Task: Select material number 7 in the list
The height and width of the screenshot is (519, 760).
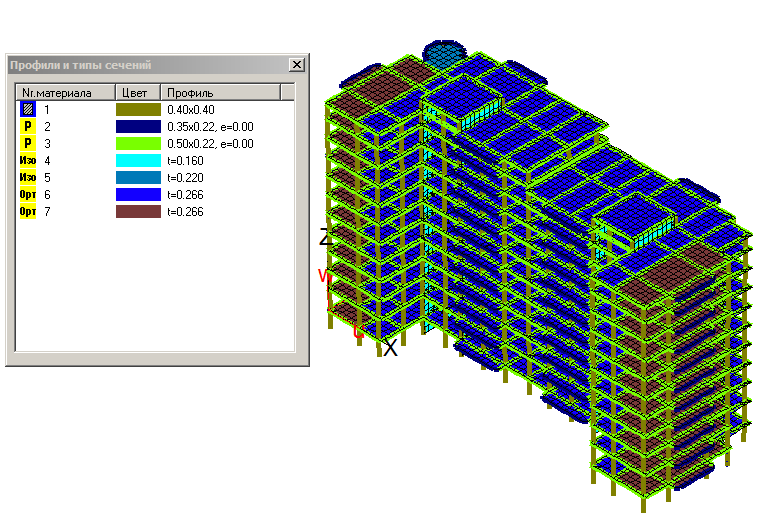Action: 47,212
